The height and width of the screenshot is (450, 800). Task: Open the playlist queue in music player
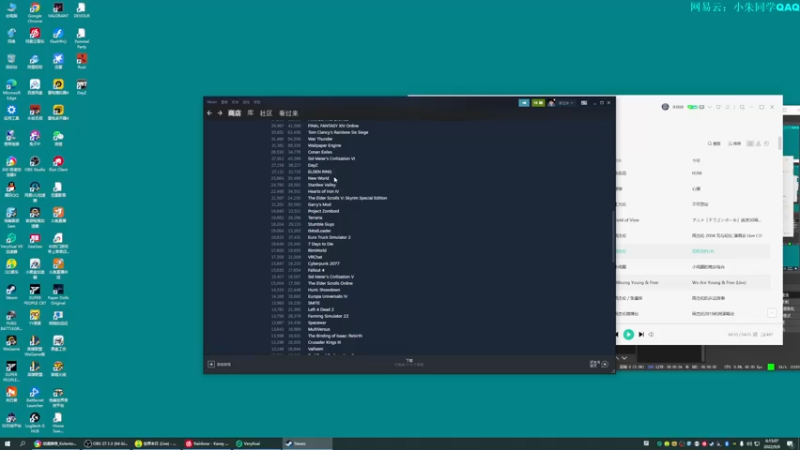(767, 335)
